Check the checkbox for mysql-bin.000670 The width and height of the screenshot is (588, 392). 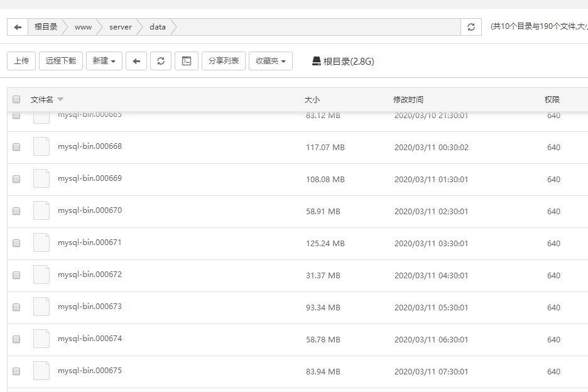[x=16, y=210]
